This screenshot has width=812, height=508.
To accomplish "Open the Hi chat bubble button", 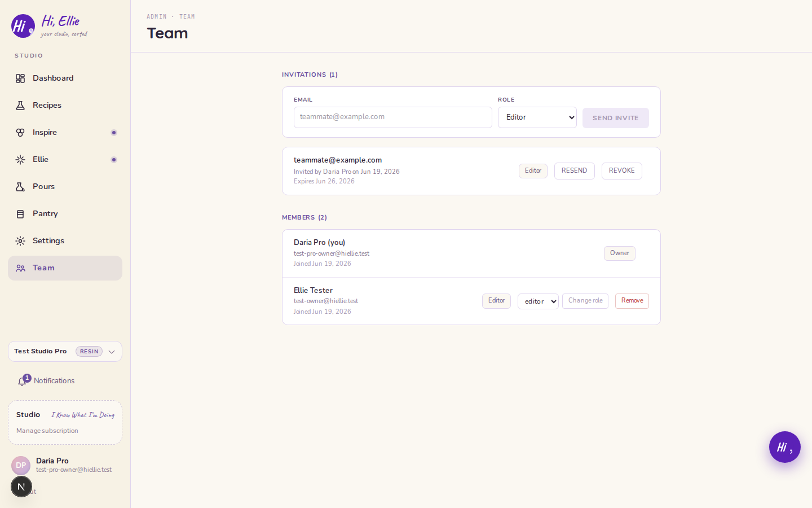I will tap(785, 447).
